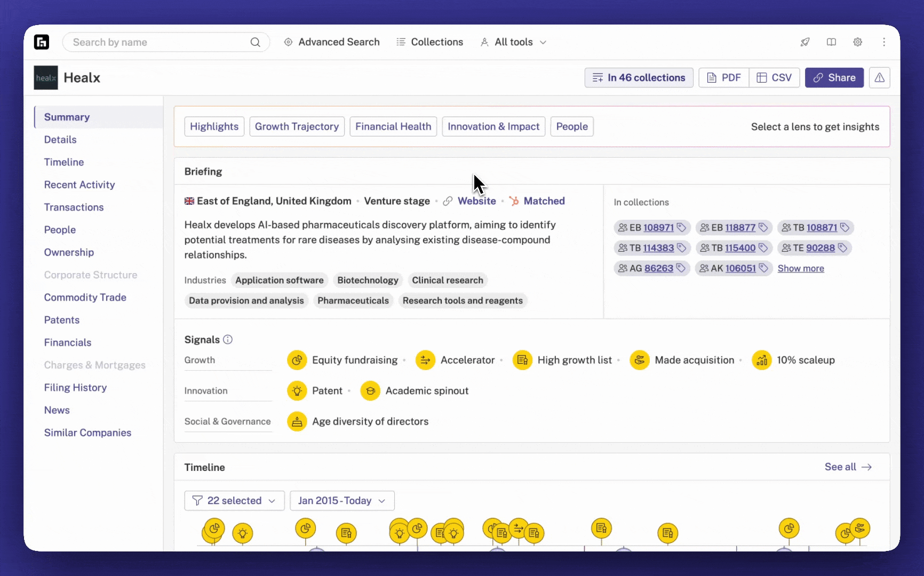Open the book guide icon
The image size is (924, 576).
coord(831,42)
